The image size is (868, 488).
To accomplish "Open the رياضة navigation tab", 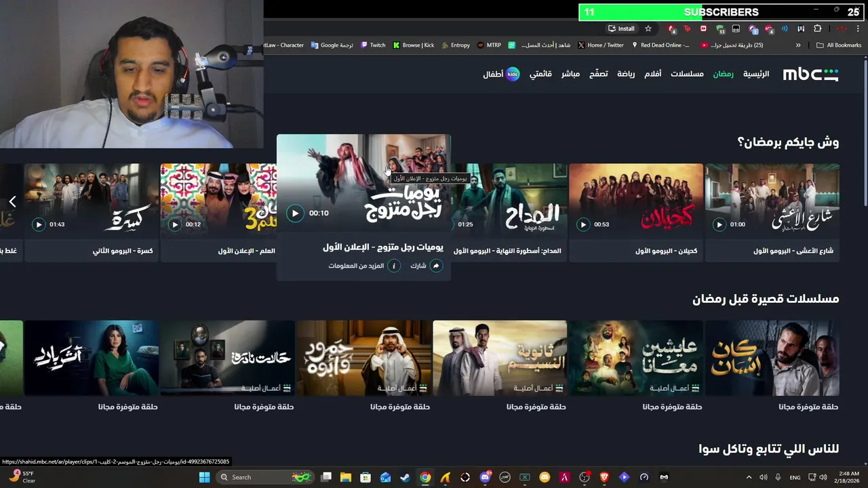I will 626,74.
